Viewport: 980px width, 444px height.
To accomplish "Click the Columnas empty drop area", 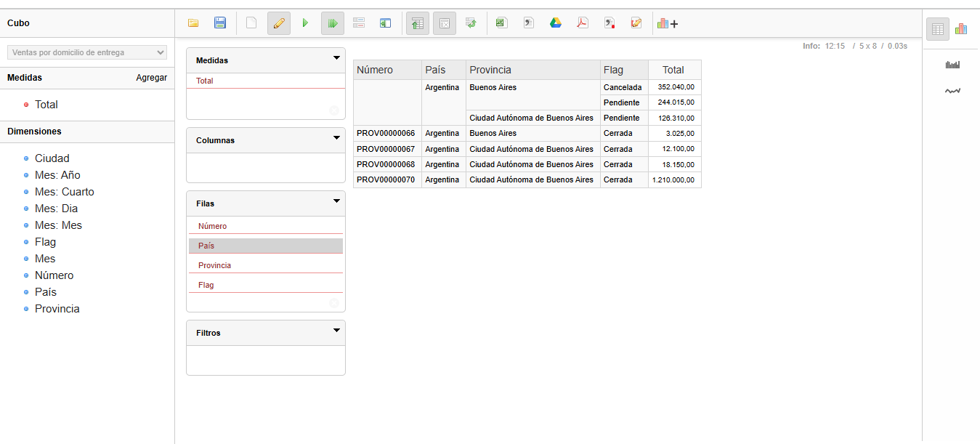I will [x=265, y=167].
